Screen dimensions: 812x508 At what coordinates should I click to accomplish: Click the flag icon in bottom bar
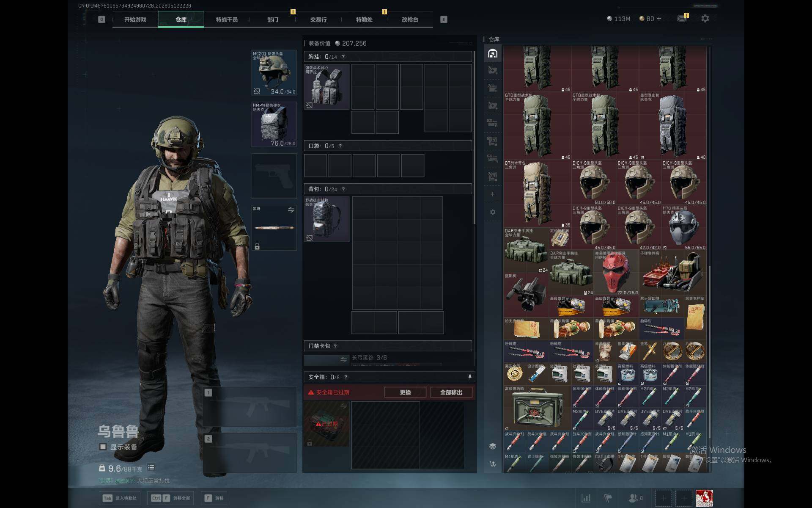[608, 498]
